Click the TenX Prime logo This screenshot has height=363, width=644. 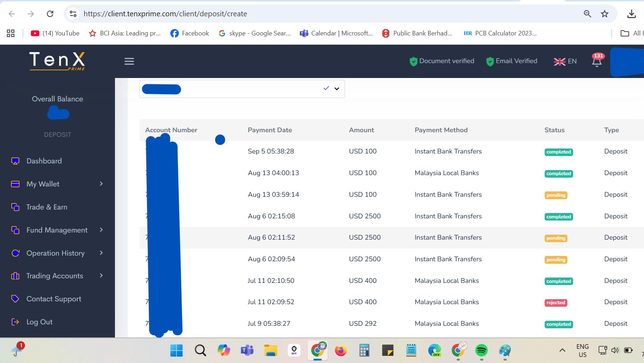coord(57,61)
